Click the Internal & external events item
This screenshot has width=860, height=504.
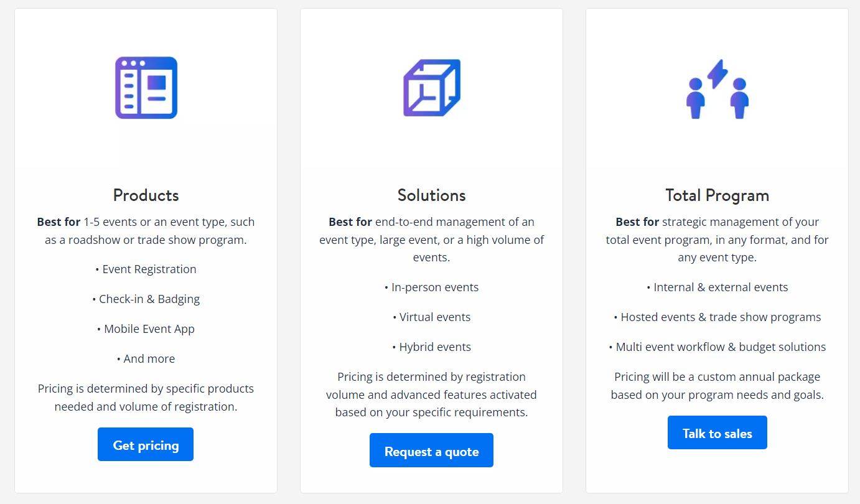717,287
